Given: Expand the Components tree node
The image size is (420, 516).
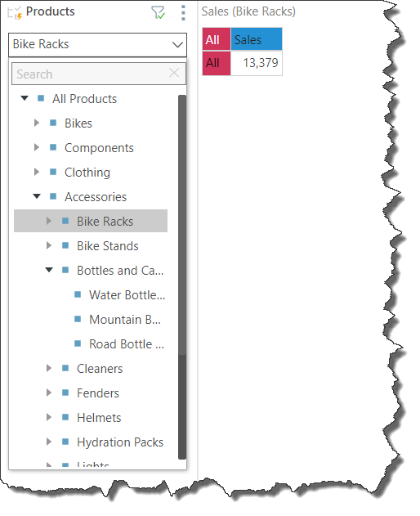Looking at the screenshot, I should click(37, 147).
